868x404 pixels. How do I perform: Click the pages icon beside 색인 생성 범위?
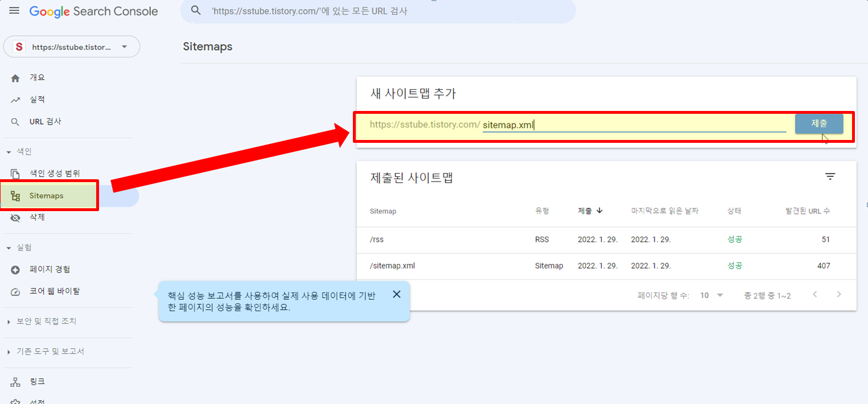point(15,174)
